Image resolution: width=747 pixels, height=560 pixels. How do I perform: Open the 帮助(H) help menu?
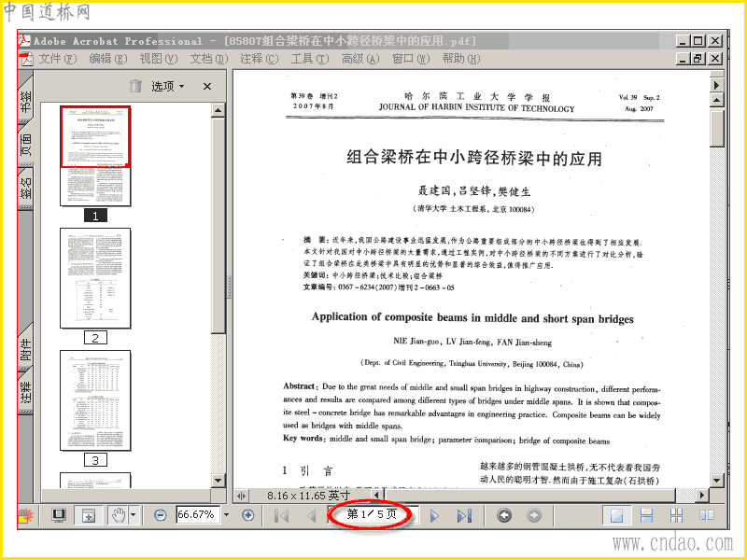pyautogui.click(x=460, y=59)
